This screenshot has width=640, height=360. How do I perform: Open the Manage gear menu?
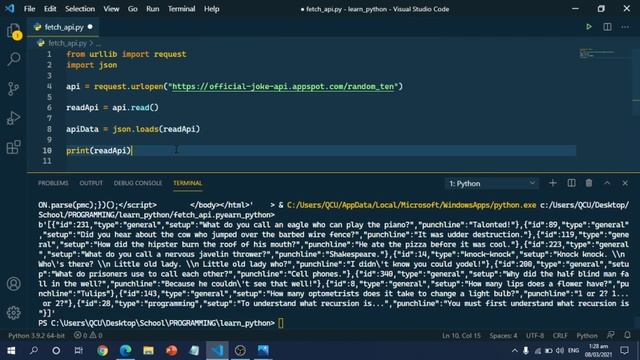13,313
